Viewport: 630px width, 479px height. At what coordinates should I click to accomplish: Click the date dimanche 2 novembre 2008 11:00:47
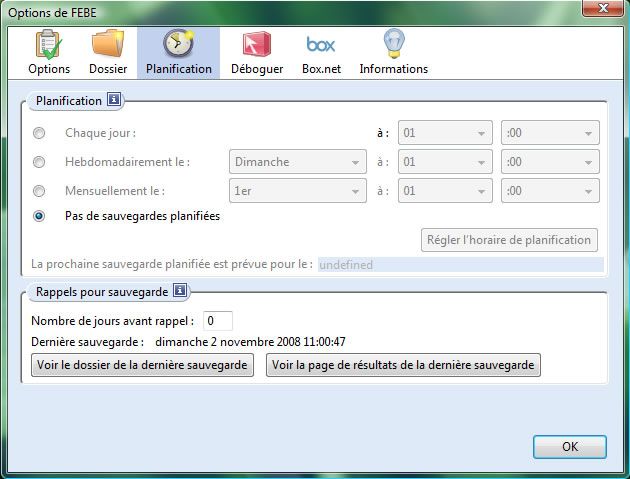point(250,342)
